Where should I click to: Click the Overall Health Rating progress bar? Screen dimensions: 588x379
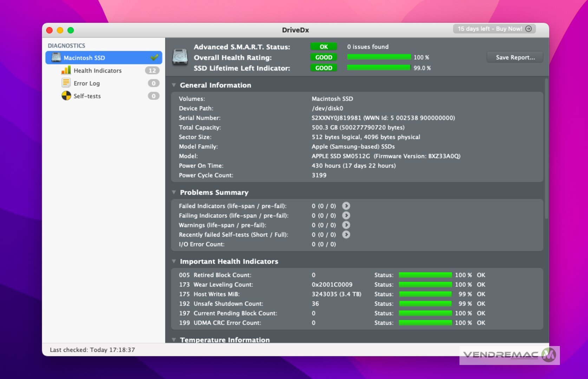point(379,57)
